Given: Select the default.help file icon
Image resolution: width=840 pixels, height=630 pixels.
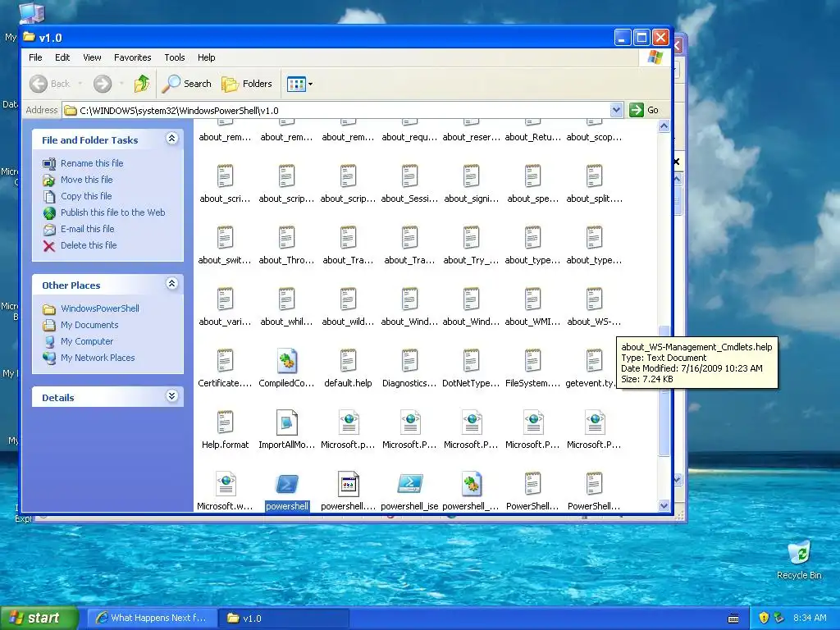Looking at the screenshot, I should click(x=348, y=361).
